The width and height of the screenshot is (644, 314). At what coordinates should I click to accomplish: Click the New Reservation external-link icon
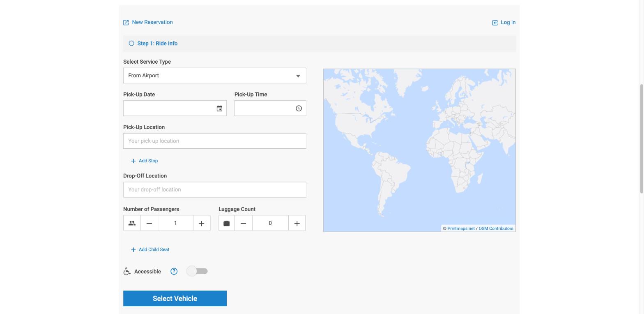point(126,23)
